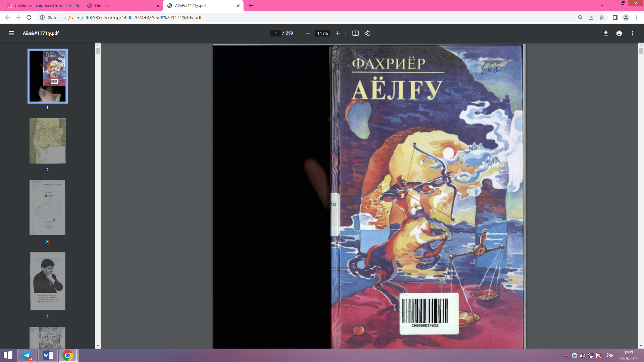Viewport: 644px width, 362px height.
Task: Click the thumbnail panel scrollbar up arrow
Action: pyautogui.click(x=98, y=45)
